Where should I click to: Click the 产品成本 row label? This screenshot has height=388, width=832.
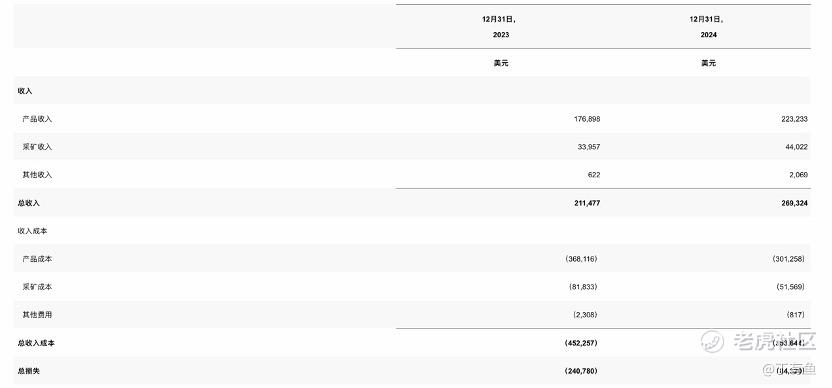[x=37, y=259]
